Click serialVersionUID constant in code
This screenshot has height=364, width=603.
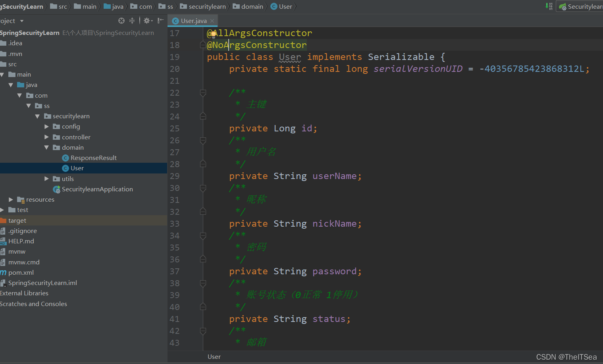418,69
